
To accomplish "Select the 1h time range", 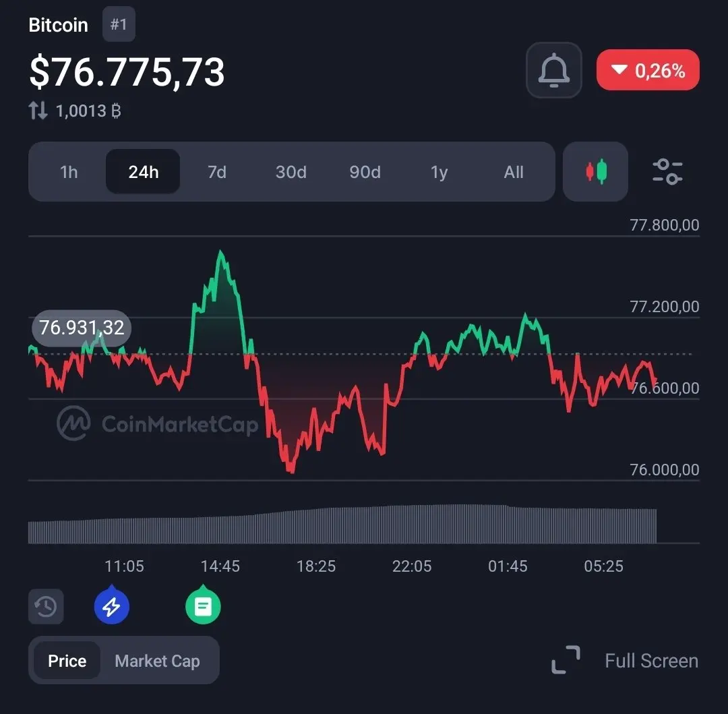I will 69,172.
